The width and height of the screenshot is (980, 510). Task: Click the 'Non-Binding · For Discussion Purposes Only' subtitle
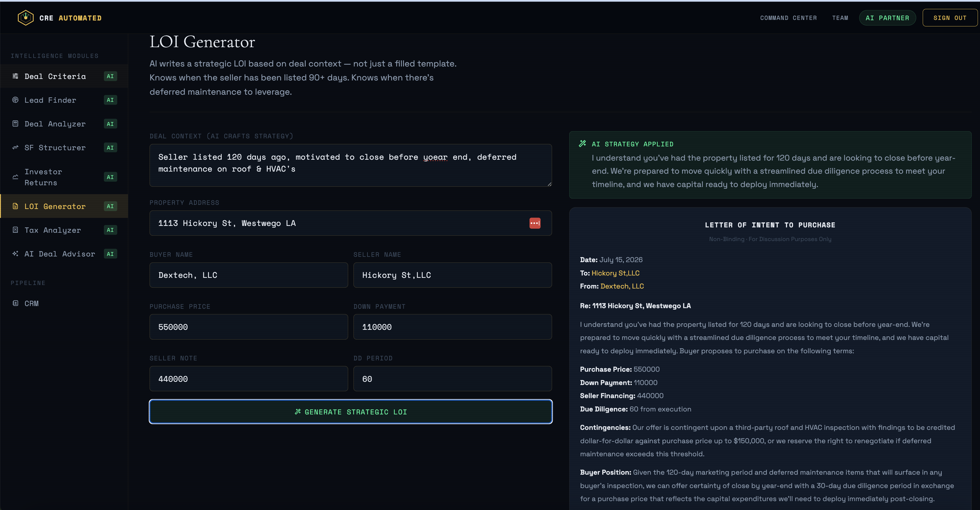(770, 239)
